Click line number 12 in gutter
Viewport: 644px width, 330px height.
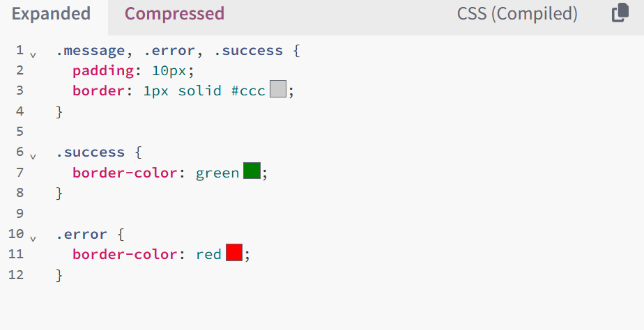pyautogui.click(x=16, y=274)
